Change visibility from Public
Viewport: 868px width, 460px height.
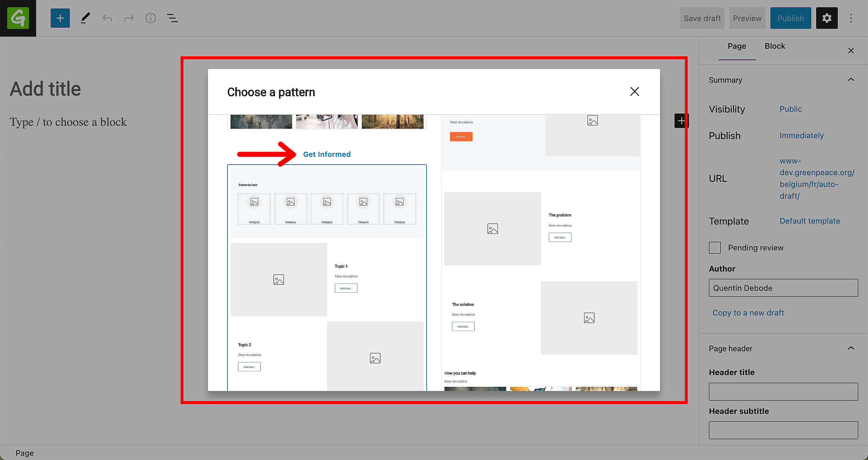(790, 109)
